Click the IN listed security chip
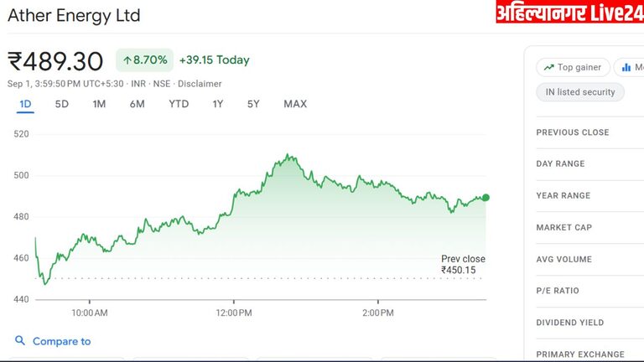This screenshot has width=644, height=362. pyautogui.click(x=580, y=92)
